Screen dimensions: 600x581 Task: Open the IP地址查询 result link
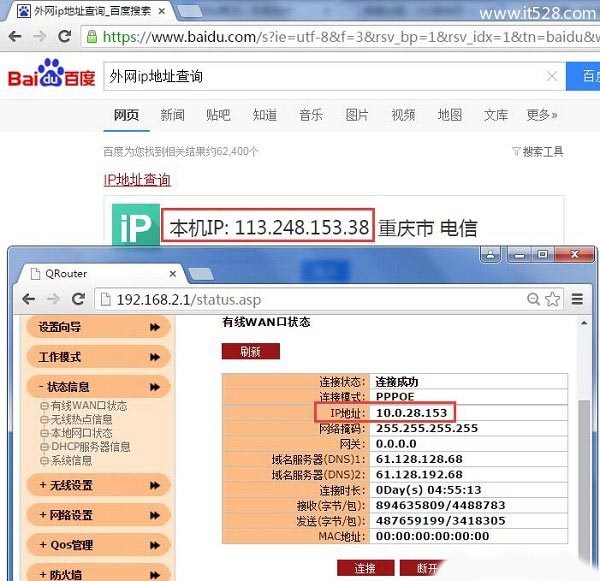coord(137,180)
